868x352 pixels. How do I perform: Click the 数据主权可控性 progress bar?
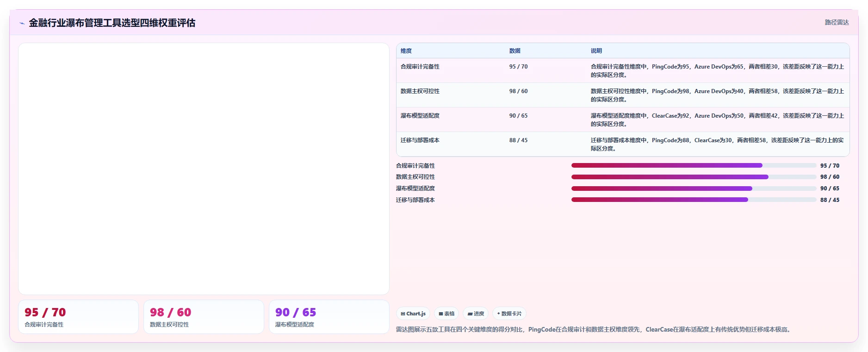coord(694,177)
